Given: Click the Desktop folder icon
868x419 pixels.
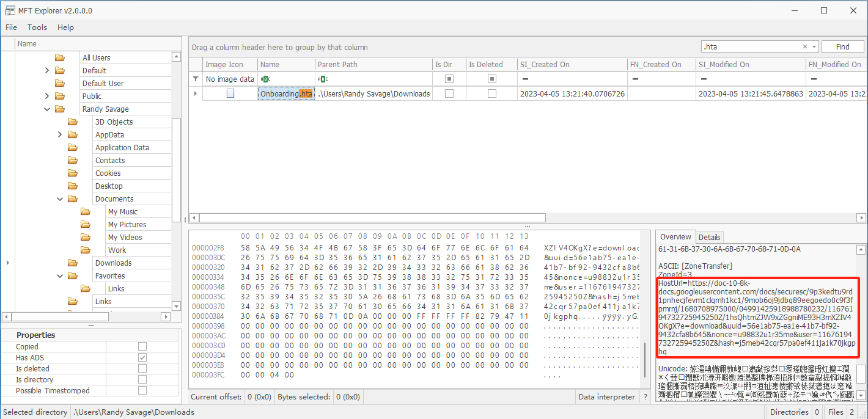Looking at the screenshot, I should (72, 186).
